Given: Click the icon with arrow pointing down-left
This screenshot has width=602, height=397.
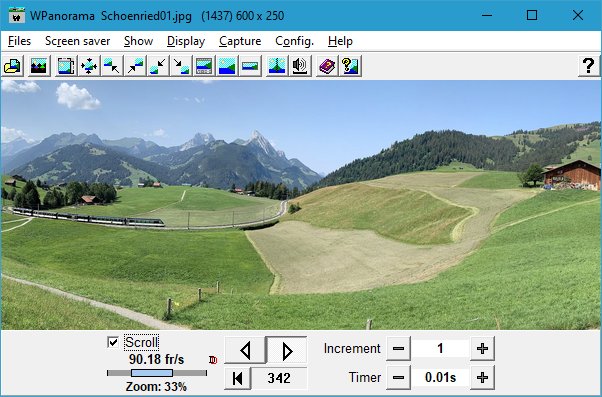Looking at the screenshot, I should (158, 66).
